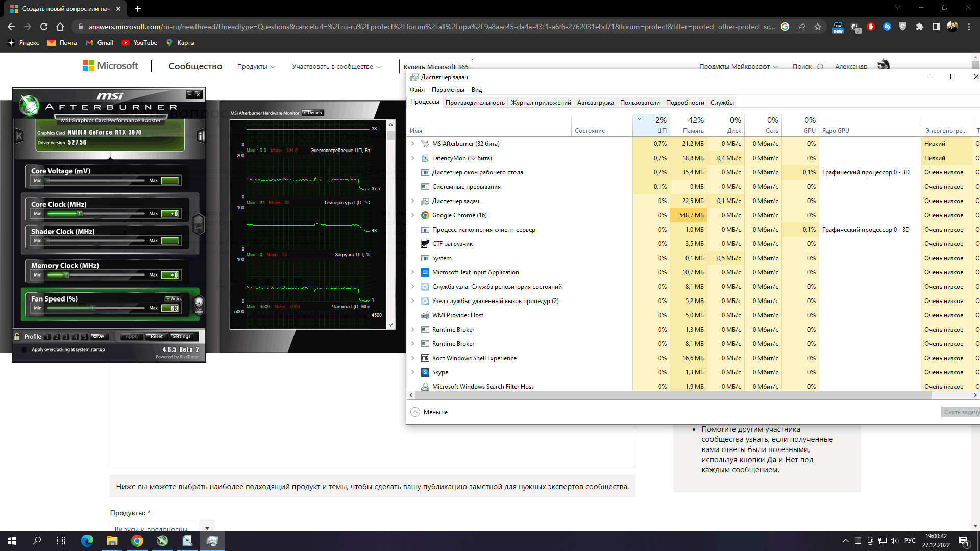
Task: Open the red stop-hand ad blocker extension
Action: coord(871,27)
